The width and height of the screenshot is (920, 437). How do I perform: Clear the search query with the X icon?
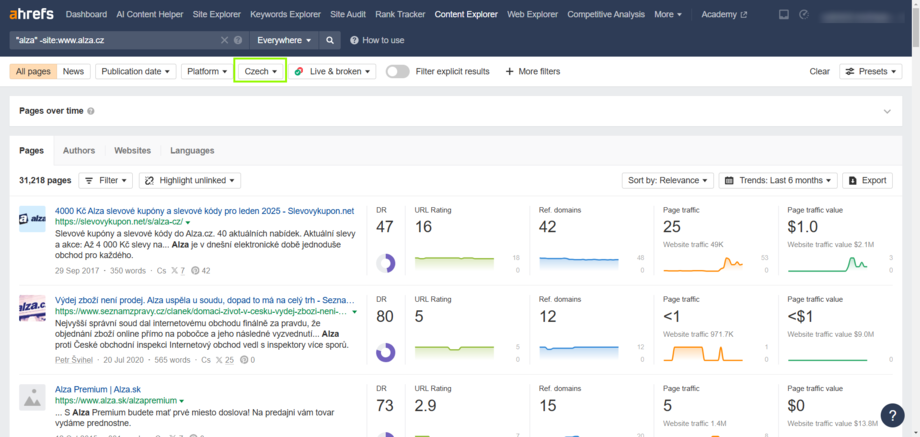tap(225, 40)
